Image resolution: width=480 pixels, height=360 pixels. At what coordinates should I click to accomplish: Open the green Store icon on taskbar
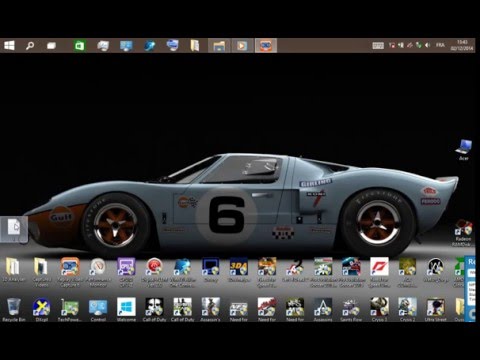(79, 46)
